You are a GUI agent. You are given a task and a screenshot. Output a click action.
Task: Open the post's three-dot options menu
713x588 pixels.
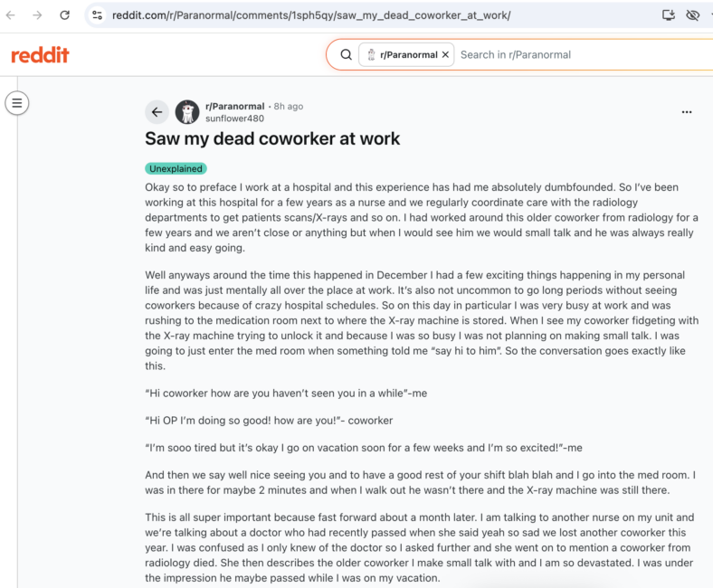coord(687,112)
